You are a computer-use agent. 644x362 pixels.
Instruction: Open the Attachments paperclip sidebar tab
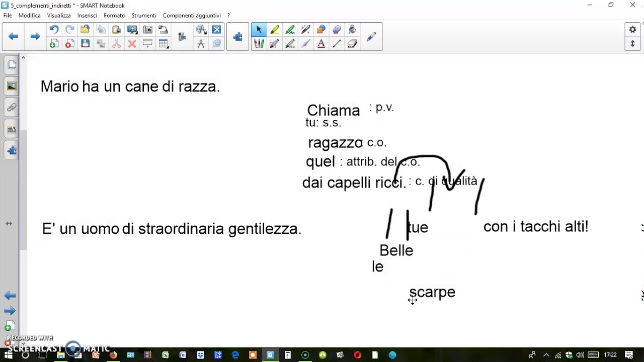tap(12, 107)
